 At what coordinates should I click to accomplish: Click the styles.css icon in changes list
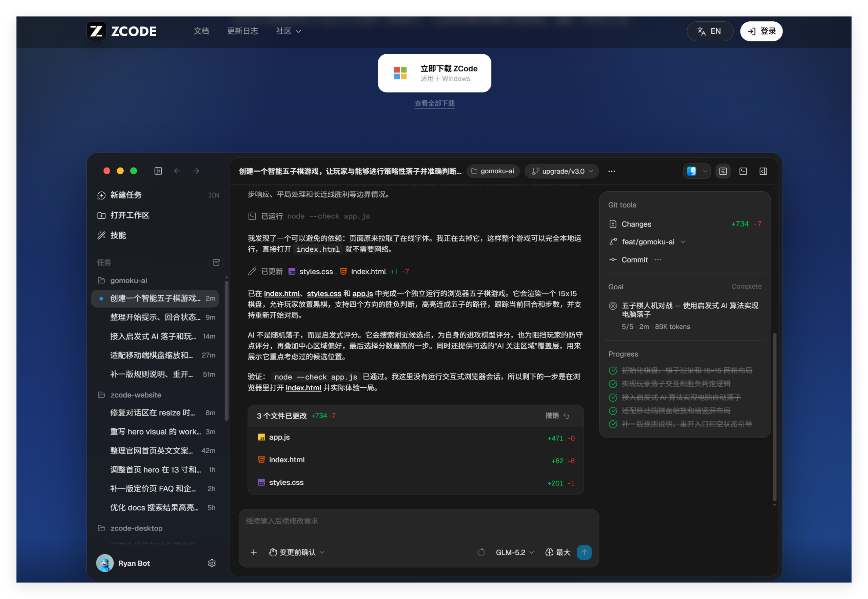click(261, 482)
